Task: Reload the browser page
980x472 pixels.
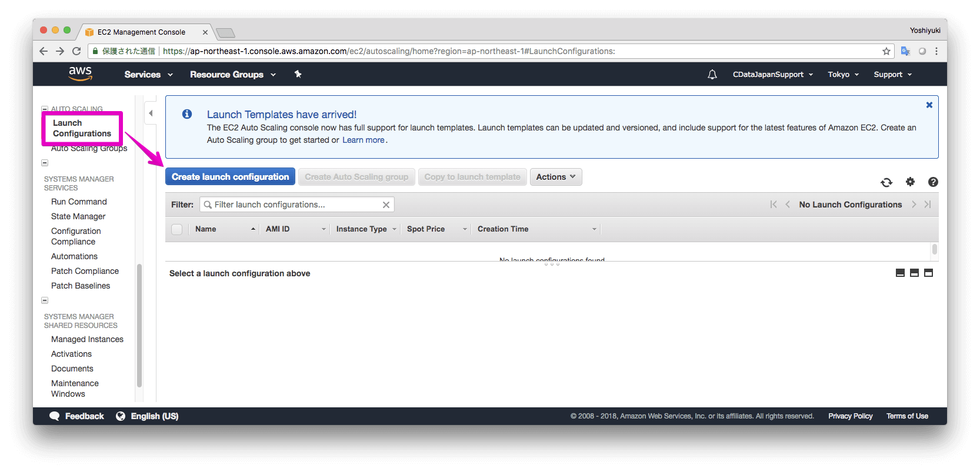Action: [76, 51]
